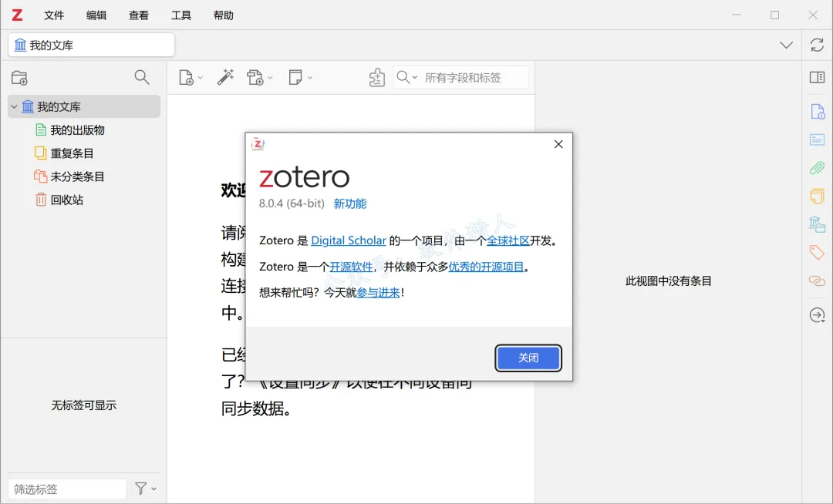Select 我的出版物 in the library tree

point(84,130)
